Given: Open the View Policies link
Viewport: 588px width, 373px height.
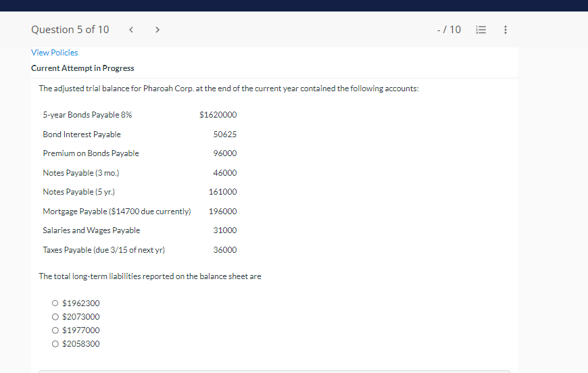Looking at the screenshot, I should pos(54,53).
